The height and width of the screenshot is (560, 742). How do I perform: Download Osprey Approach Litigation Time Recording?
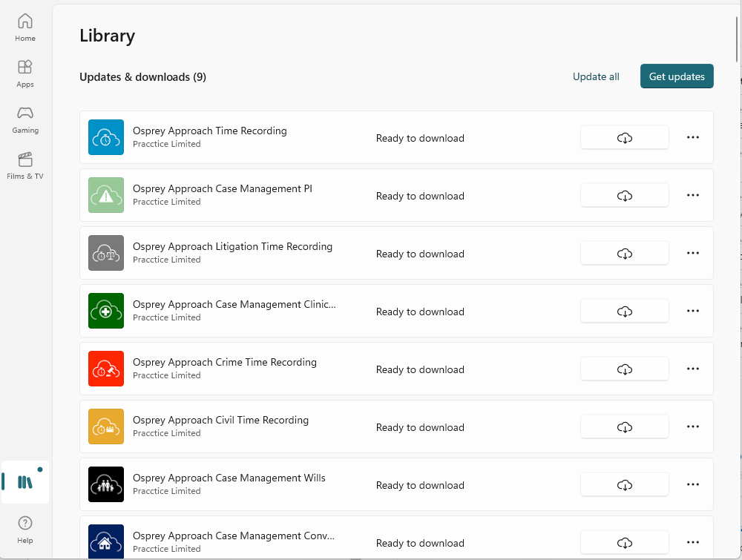(x=625, y=254)
